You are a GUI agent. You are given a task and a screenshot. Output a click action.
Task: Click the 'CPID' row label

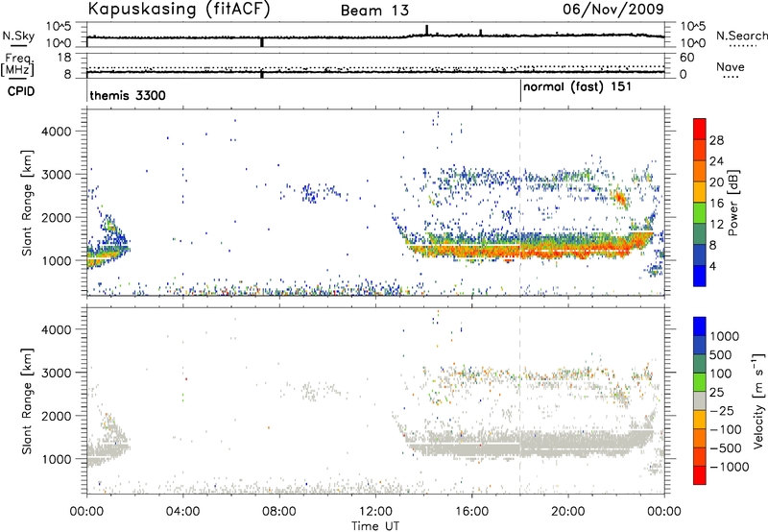tap(20, 91)
